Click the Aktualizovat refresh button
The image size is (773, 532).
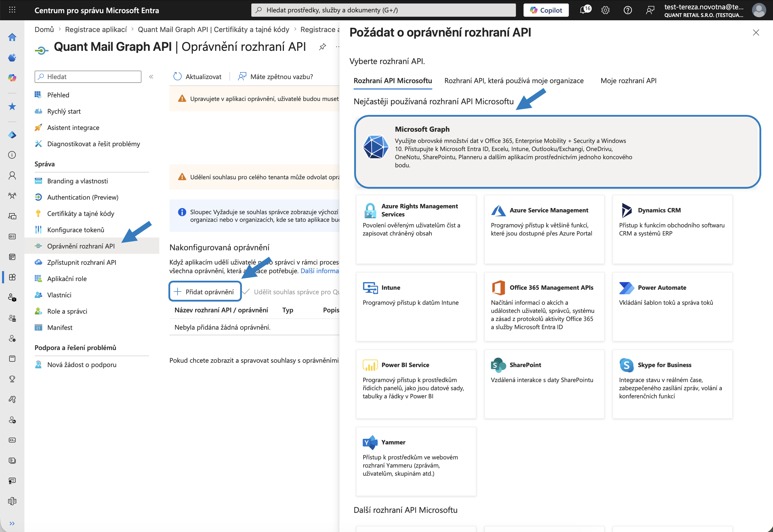[197, 77]
